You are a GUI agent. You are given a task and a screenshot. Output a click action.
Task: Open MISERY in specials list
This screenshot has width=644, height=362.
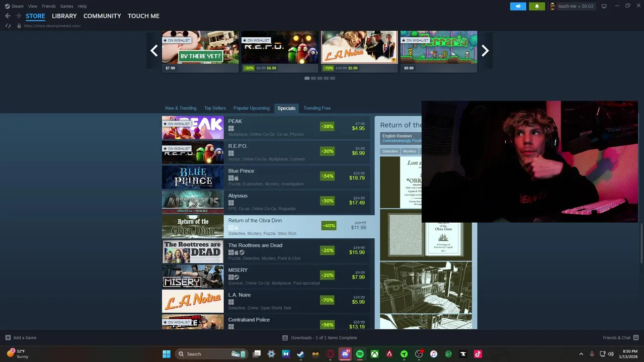266,277
